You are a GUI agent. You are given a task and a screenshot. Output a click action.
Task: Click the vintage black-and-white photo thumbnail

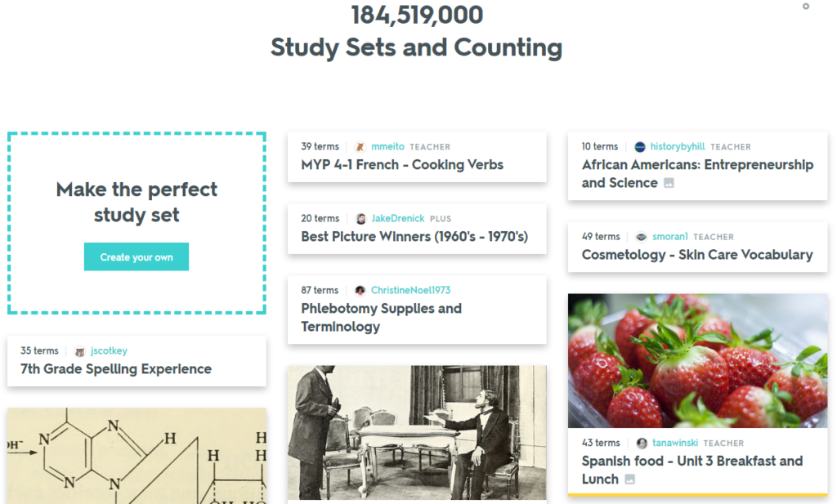(417, 433)
